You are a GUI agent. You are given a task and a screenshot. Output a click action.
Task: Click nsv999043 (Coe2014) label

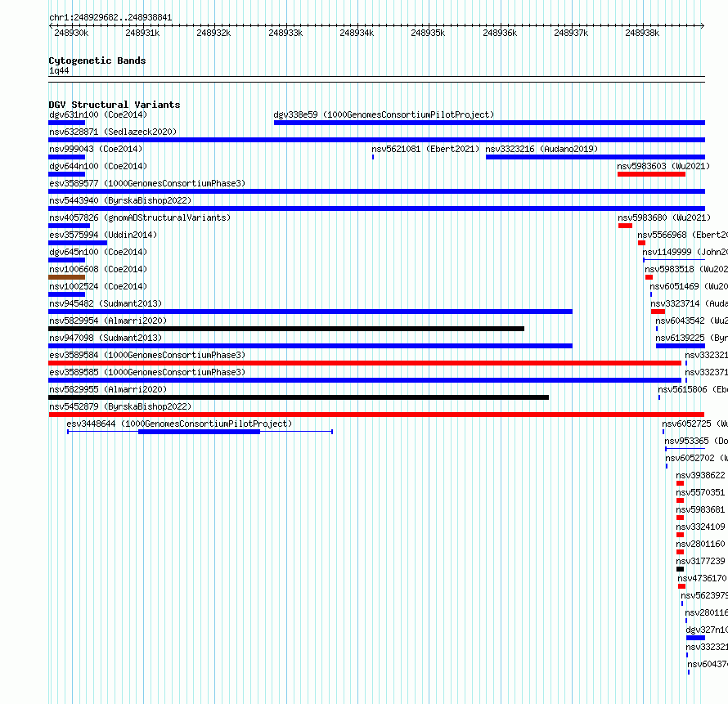pyautogui.click(x=96, y=149)
